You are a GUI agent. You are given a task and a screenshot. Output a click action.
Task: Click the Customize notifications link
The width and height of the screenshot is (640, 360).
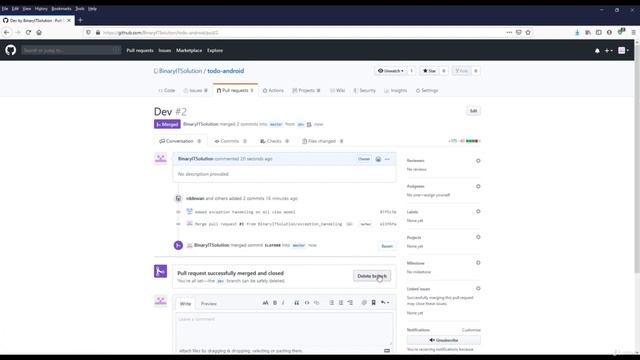click(471, 330)
